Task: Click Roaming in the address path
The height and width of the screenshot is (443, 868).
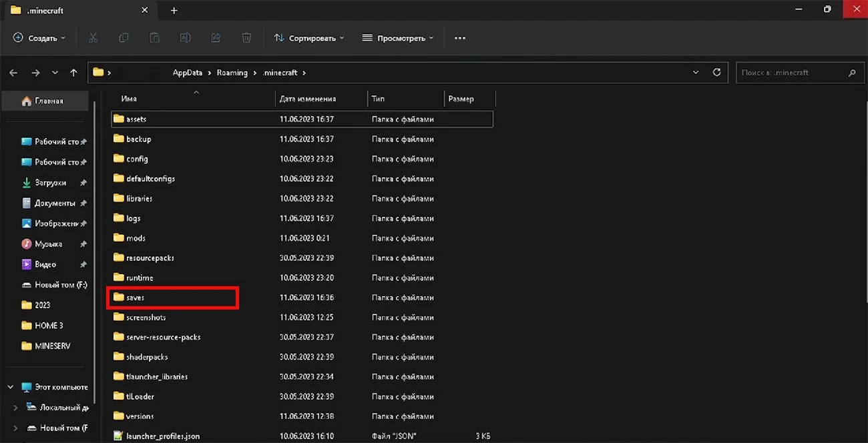Action: click(x=232, y=73)
